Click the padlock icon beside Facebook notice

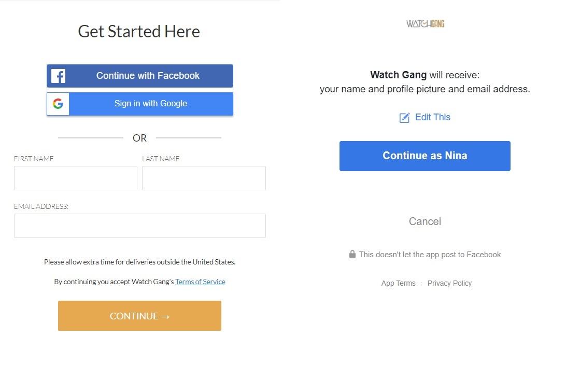352,254
